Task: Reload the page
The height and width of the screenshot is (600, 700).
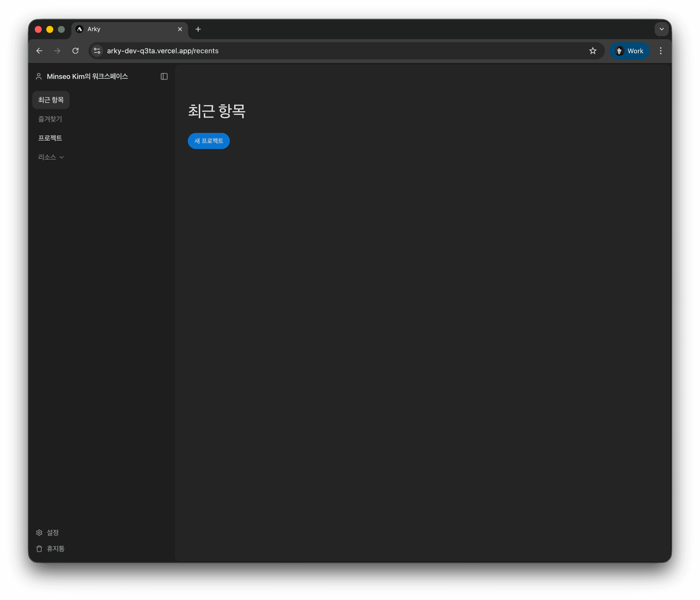Action: pyautogui.click(x=75, y=51)
